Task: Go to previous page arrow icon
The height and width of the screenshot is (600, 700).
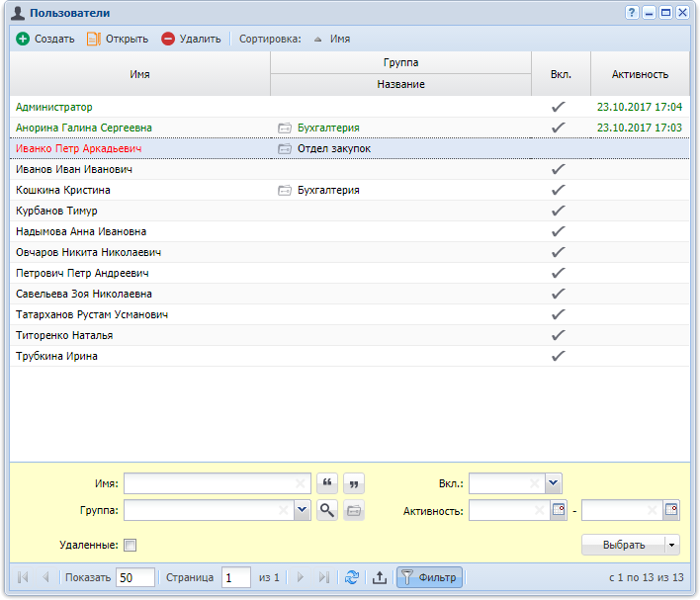Action: 45,577
